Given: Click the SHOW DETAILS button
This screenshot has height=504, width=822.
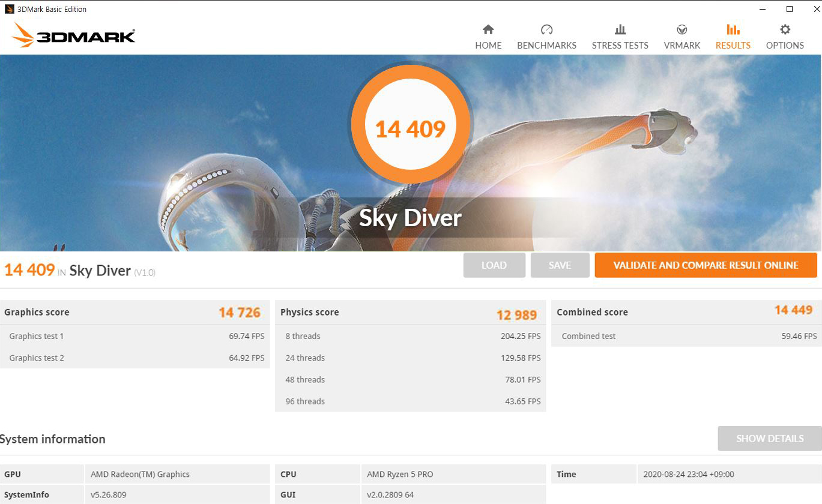Looking at the screenshot, I should [x=770, y=439].
